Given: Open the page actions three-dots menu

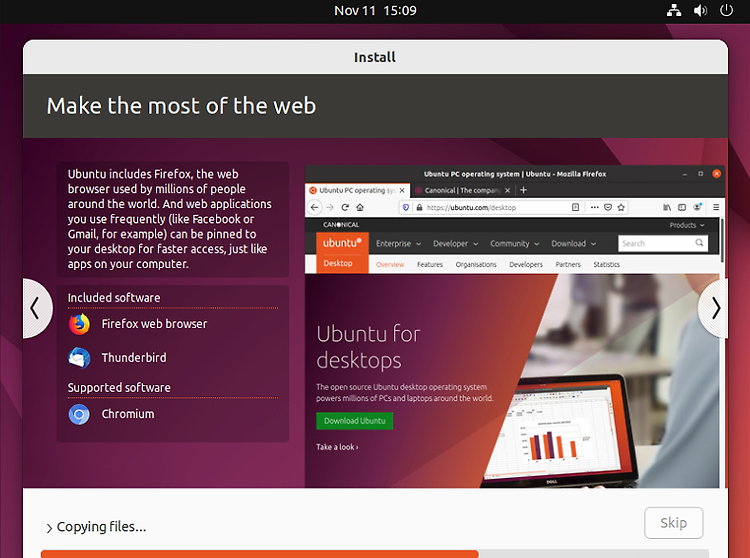Looking at the screenshot, I should coord(595,208).
